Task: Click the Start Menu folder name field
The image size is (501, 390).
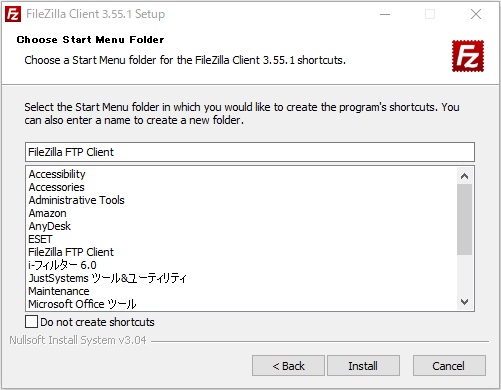Action: pyautogui.click(x=250, y=152)
